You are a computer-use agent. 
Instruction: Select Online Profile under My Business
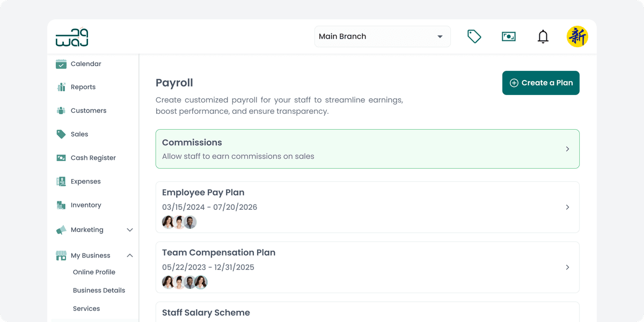click(94, 272)
